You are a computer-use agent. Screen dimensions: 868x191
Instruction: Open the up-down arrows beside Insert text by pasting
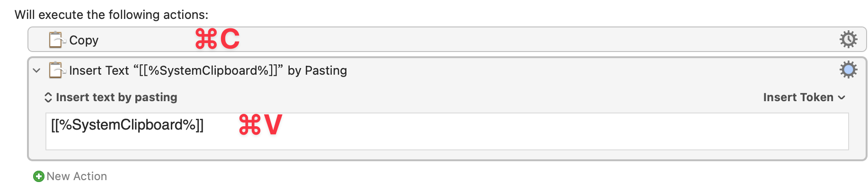coord(48,97)
